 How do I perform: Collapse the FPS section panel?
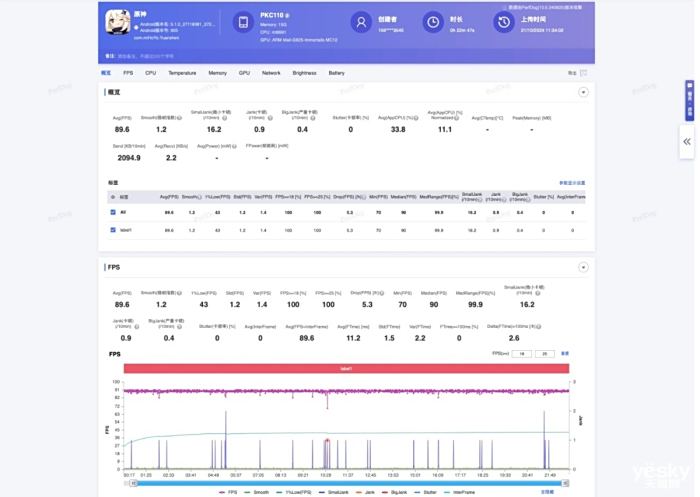582,268
